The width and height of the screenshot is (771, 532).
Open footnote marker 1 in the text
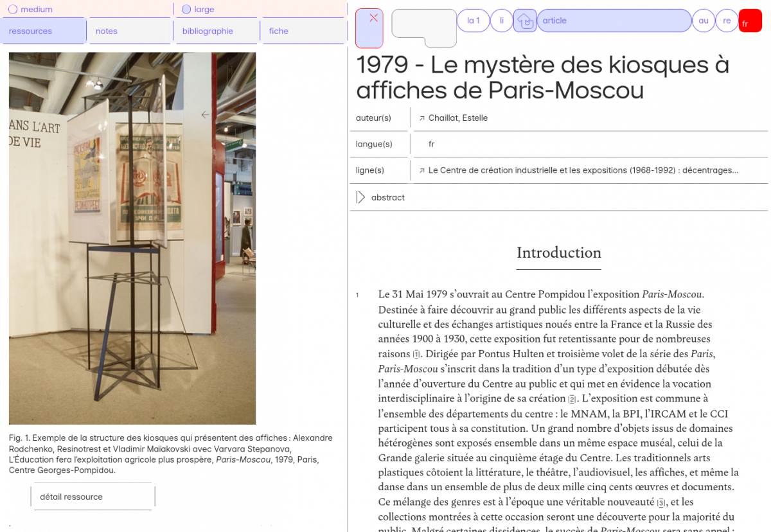click(416, 354)
